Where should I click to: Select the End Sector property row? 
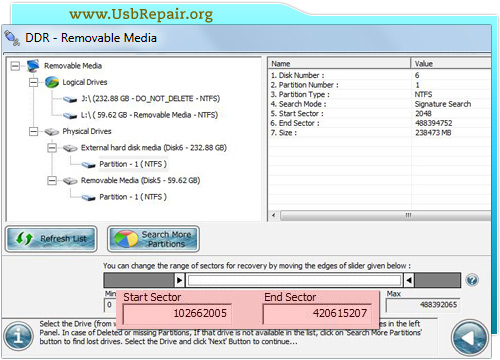[380, 123]
